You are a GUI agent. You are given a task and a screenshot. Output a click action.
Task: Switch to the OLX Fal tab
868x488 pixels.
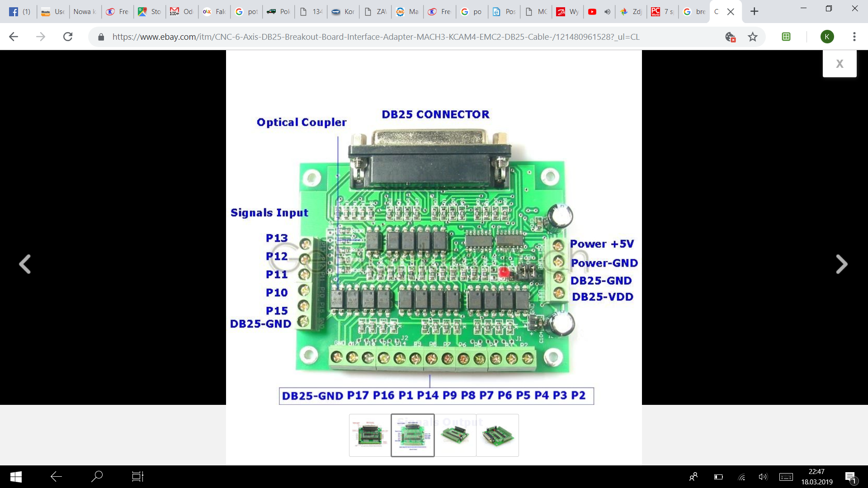(214, 12)
